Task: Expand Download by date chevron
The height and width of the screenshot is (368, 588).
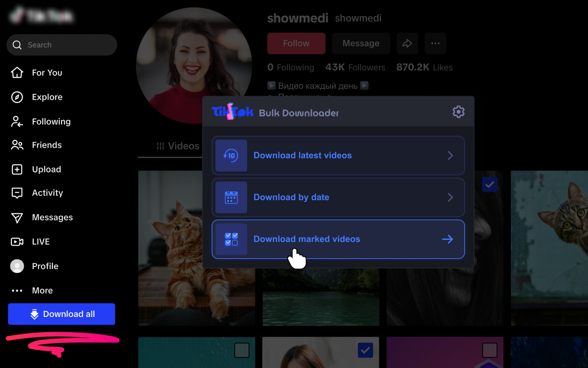Action: click(x=450, y=197)
